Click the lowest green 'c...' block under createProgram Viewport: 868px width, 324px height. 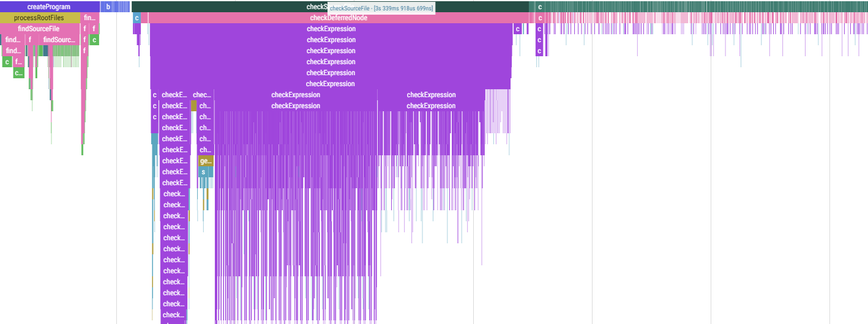18,73
